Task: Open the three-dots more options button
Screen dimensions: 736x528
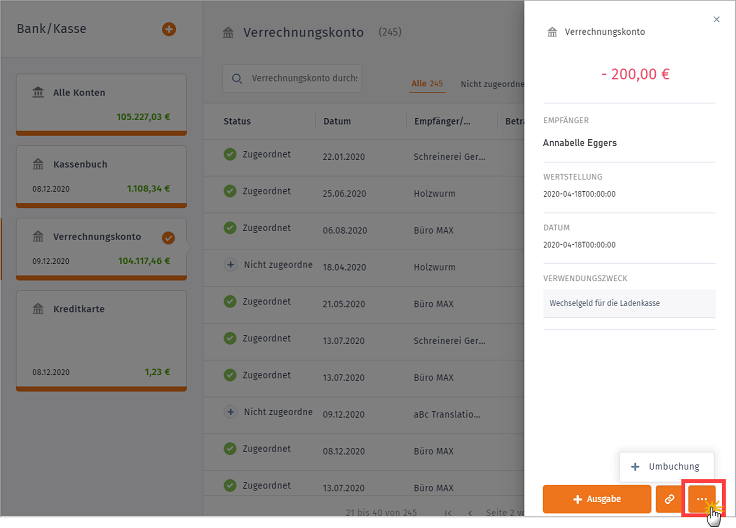Action: click(702, 499)
